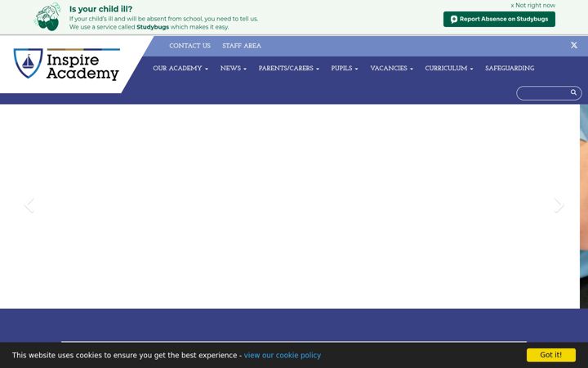Expand the News dropdown menu

point(234,69)
